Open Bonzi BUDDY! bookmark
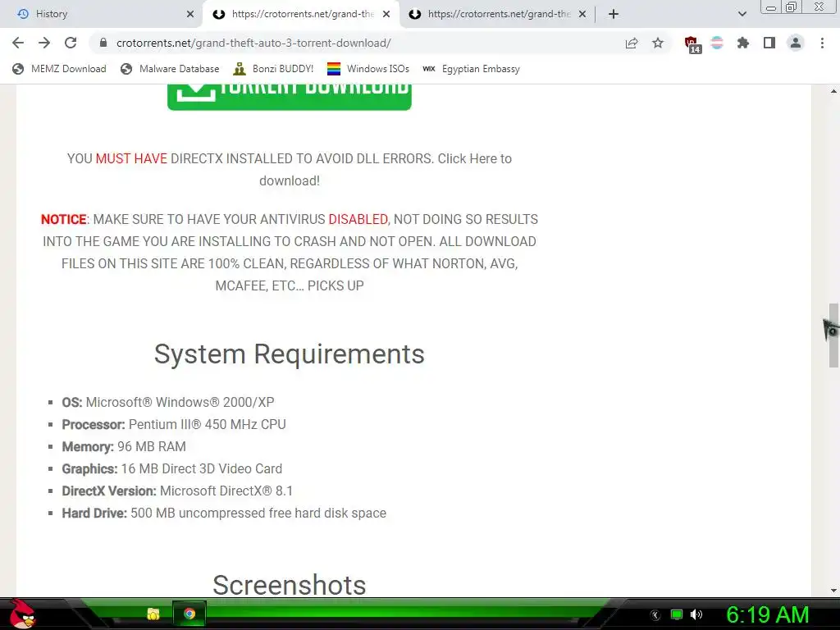Image resolution: width=840 pixels, height=630 pixels. tap(273, 69)
